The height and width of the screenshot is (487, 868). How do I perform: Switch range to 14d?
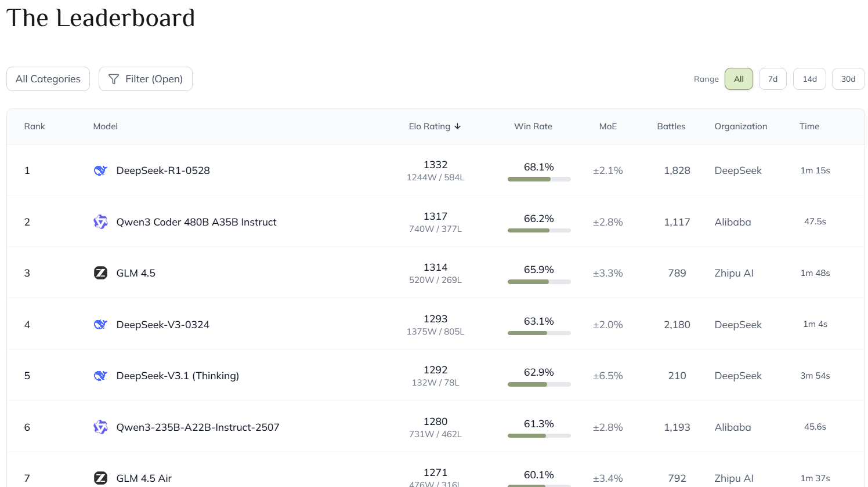(x=810, y=79)
